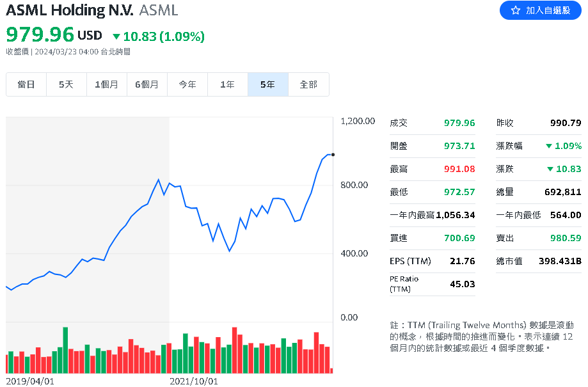
Task: Click the PE Ratio value 45.03
Action: pos(463,284)
